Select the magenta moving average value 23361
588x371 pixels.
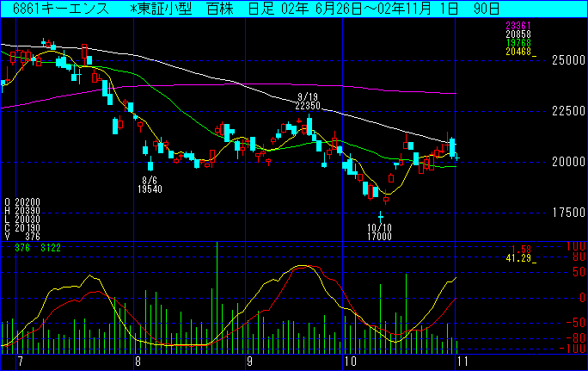[x=518, y=26]
